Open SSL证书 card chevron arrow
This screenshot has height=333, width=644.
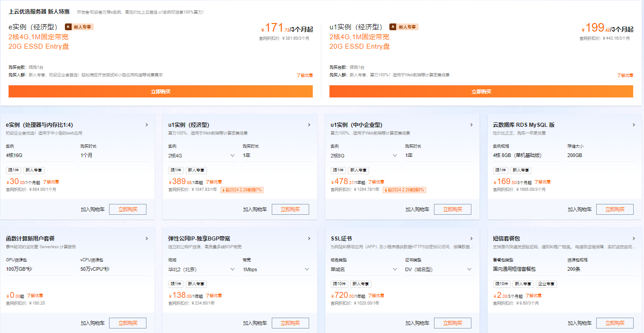point(471,239)
